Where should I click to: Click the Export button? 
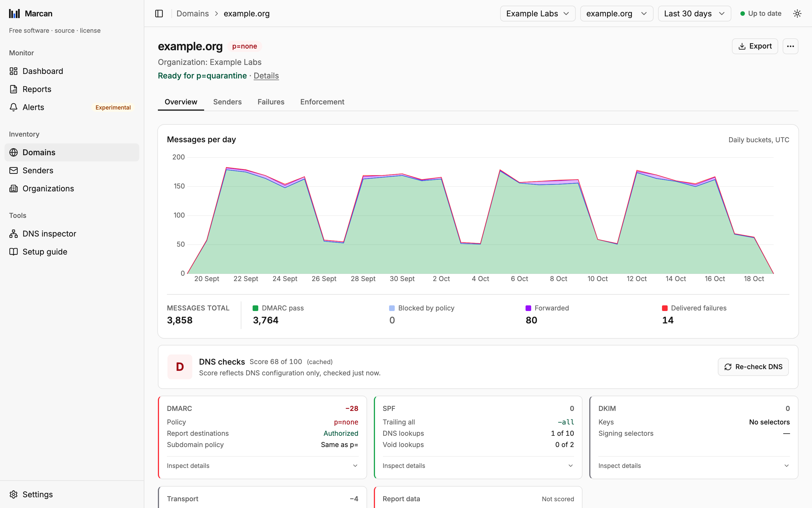(x=754, y=46)
